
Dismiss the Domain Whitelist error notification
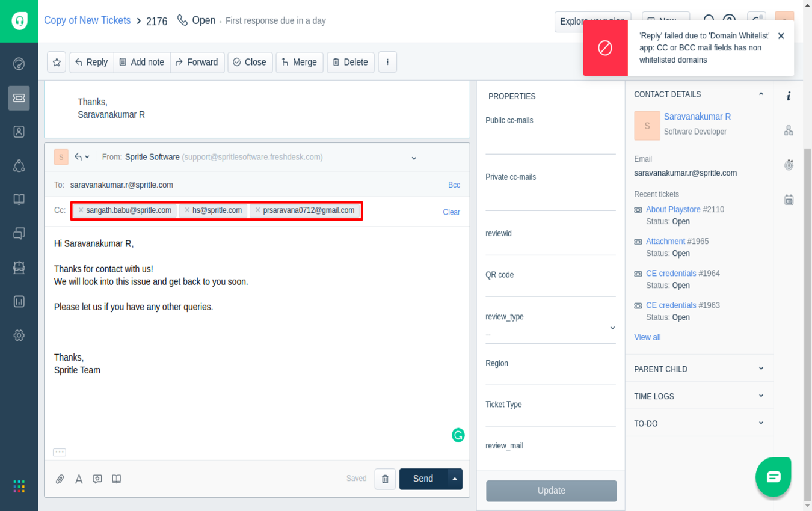[x=781, y=36]
